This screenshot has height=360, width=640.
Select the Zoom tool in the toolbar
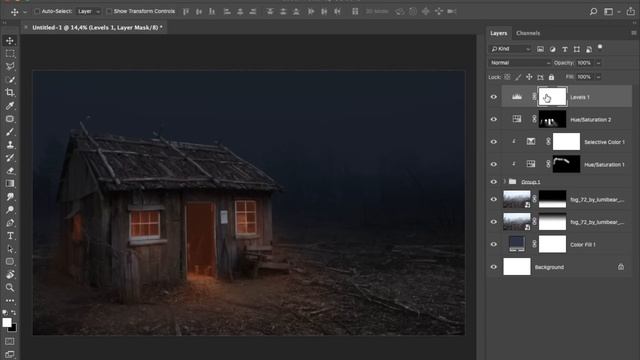click(10, 288)
